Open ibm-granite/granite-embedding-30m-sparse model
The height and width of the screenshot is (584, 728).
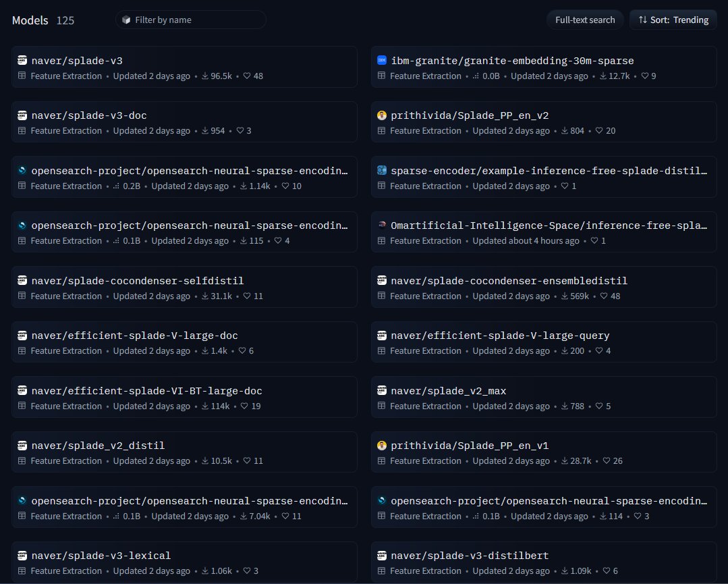pyautogui.click(x=544, y=67)
